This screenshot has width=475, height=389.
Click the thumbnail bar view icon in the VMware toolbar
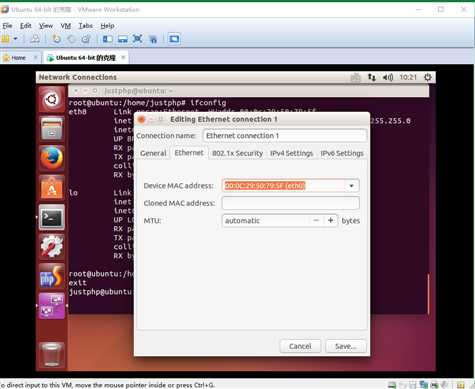123,39
